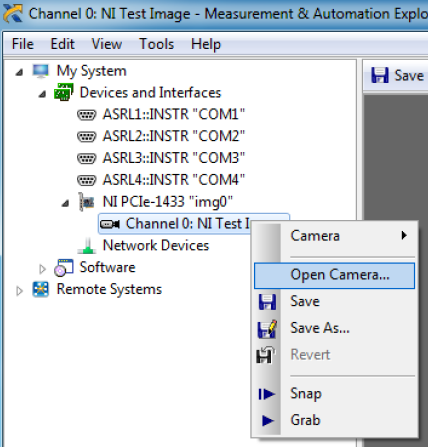
Task: Open the Edit menu
Action: point(62,44)
